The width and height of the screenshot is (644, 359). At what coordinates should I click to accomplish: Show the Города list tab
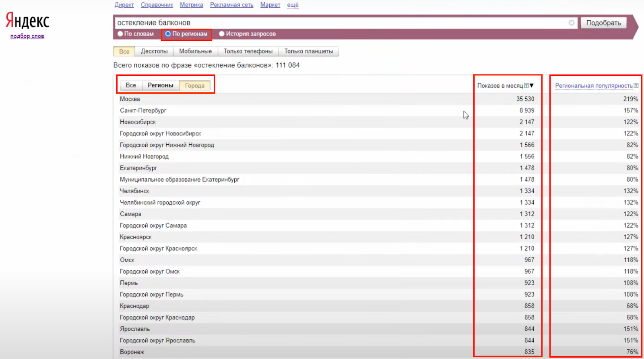(194, 85)
